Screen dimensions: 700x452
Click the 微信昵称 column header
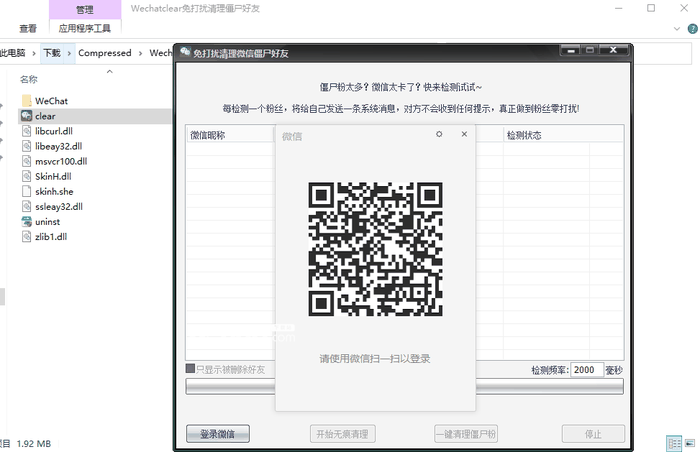click(x=230, y=135)
